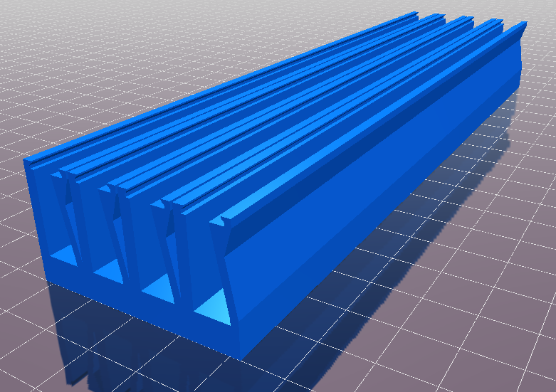Select the middle V-shaped slot between the fins
The width and height of the screenshot is (556, 392).
click(x=120, y=231)
